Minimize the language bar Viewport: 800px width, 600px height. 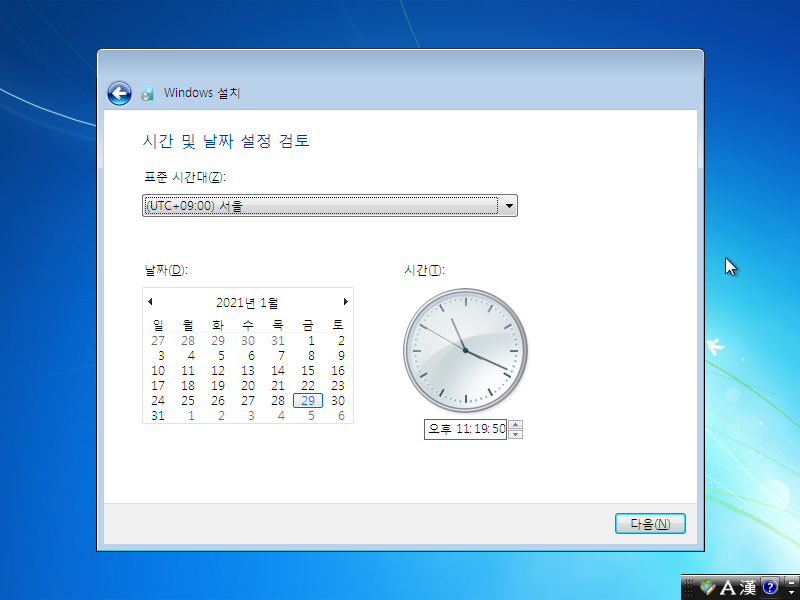791,582
